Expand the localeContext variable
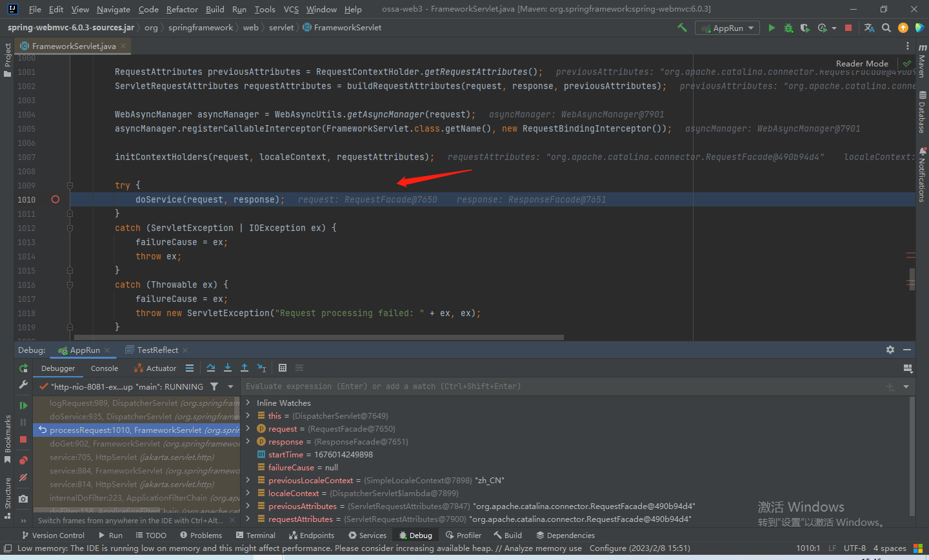This screenshot has width=929, height=560. point(248,493)
